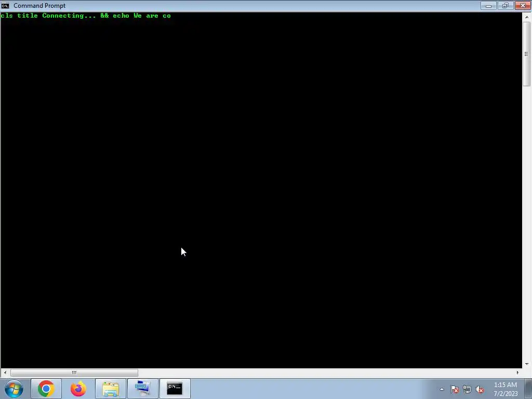Open File Explorer from the taskbar

[x=111, y=389]
